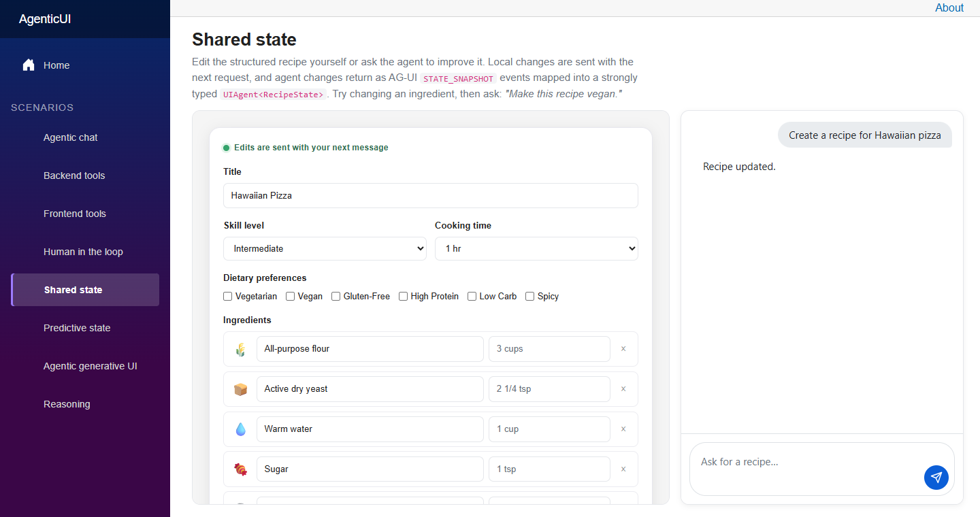Check the Vegan checkbox
The image size is (980, 517).
click(291, 297)
